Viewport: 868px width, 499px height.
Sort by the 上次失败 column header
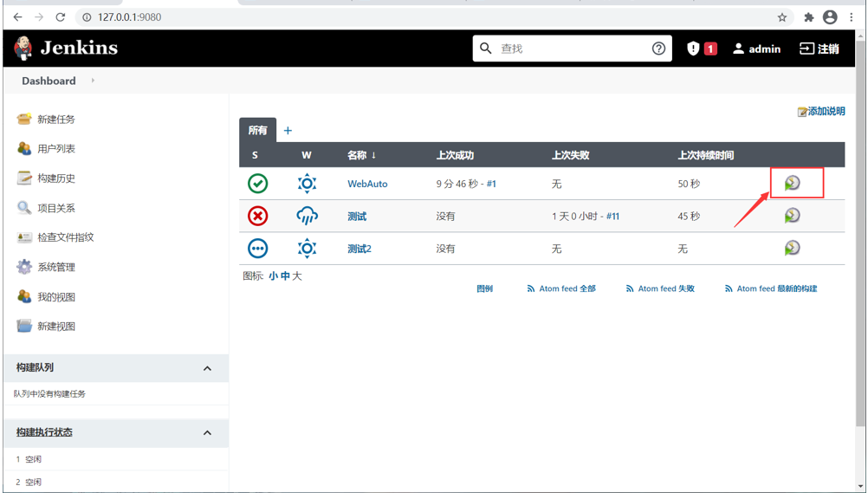570,155
